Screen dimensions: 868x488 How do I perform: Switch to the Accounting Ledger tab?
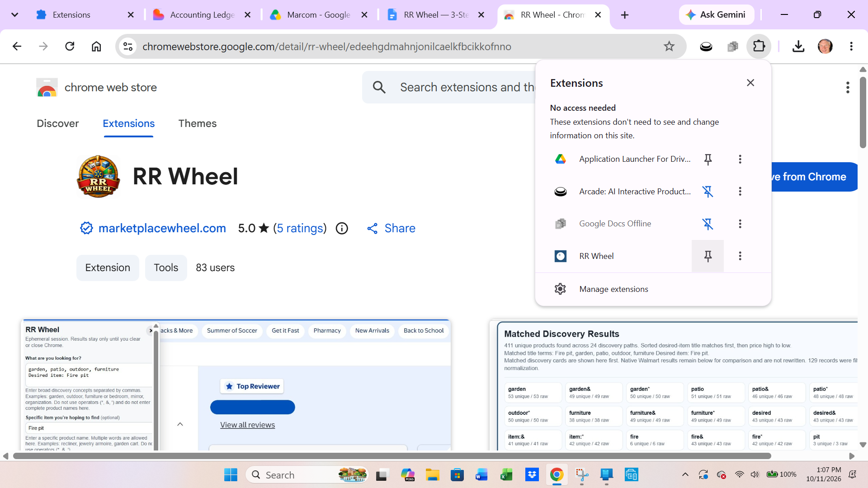(x=202, y=15)
